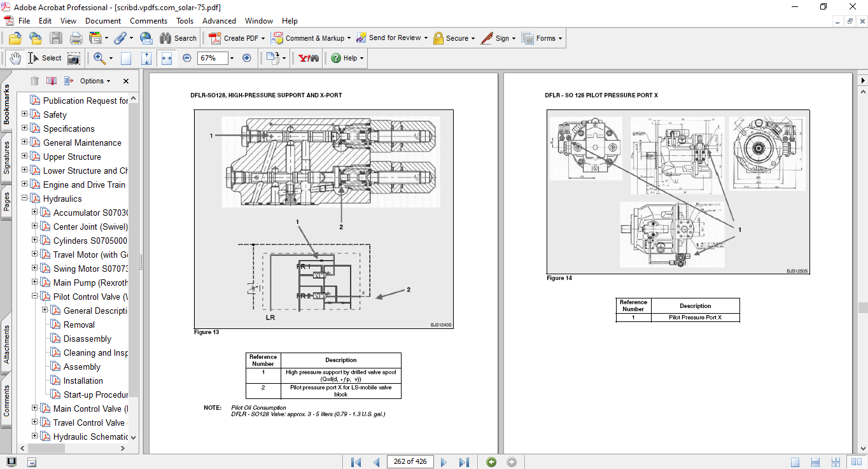Go to the last page arrow
The image size is (868, 469).
[x=464, y=462]
